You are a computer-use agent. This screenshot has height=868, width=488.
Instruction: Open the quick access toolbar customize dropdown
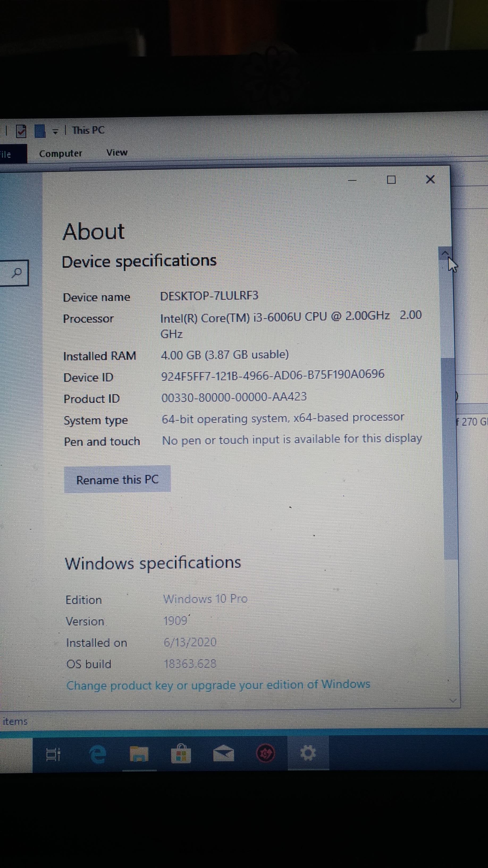tap(55, 132)
